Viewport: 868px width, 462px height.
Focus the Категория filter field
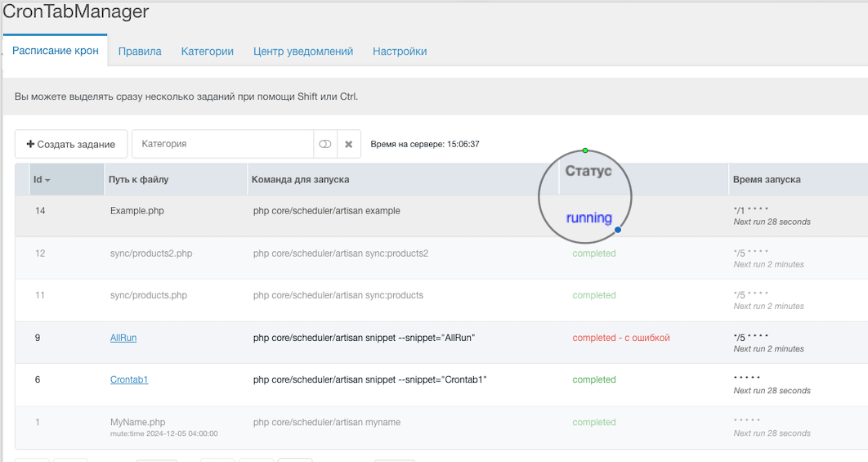pos(223,144)
